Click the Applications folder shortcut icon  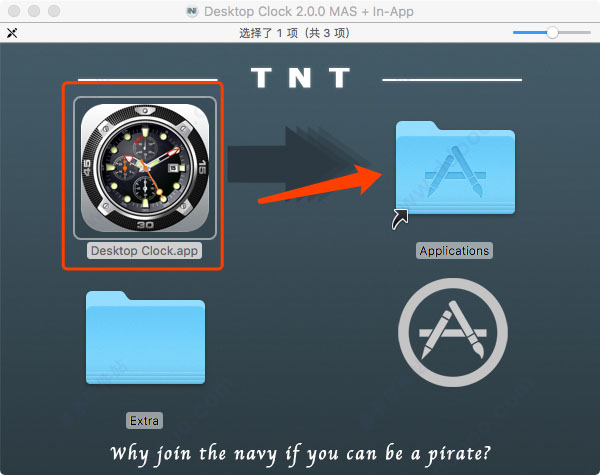click(x=455, y=168)
